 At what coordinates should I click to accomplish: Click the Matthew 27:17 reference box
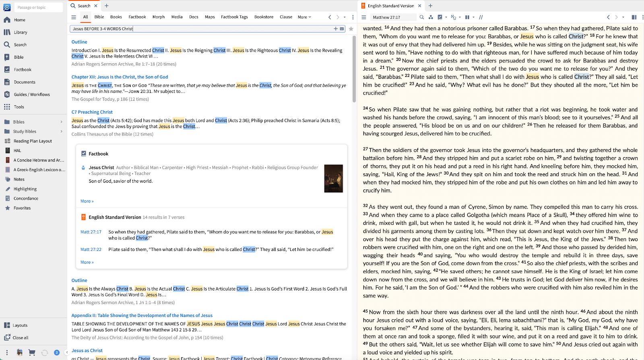tap(393, 17)
